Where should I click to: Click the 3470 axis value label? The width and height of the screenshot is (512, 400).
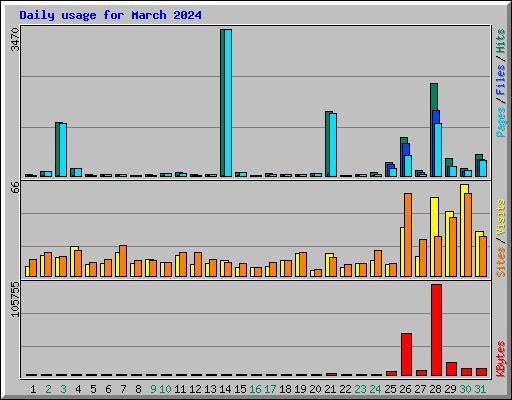pyautogui.click(x=15, y=40)
